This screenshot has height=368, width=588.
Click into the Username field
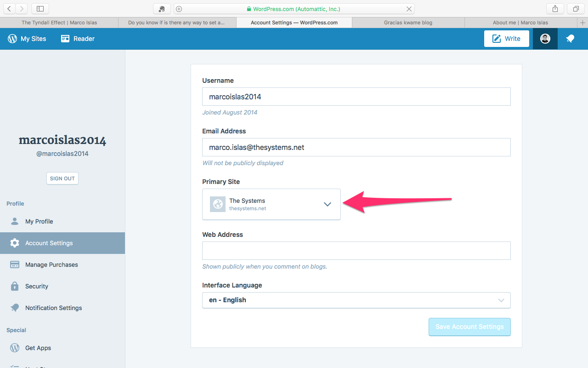click(x=356, y=97)
